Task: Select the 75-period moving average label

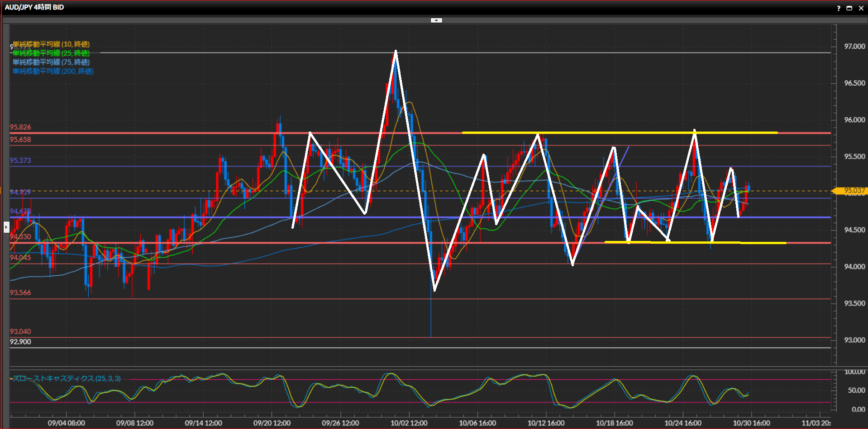Action: [x=51, y=62]
